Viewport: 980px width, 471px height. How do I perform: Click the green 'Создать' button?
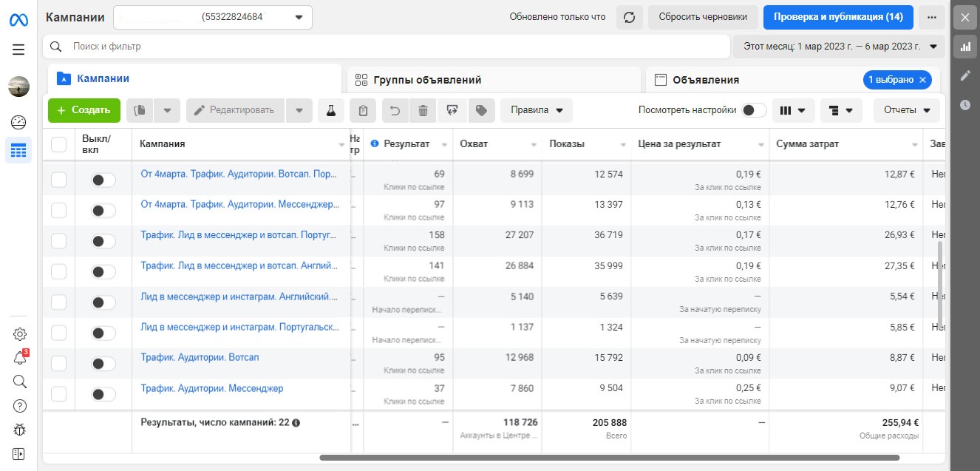(x=84, y=110)
